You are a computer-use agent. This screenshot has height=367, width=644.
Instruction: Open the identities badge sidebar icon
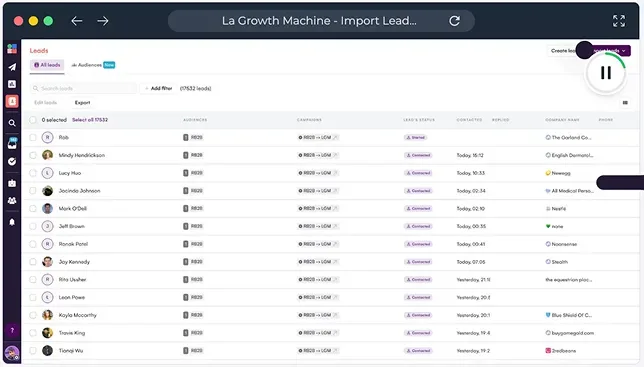[x=12, y=183]
